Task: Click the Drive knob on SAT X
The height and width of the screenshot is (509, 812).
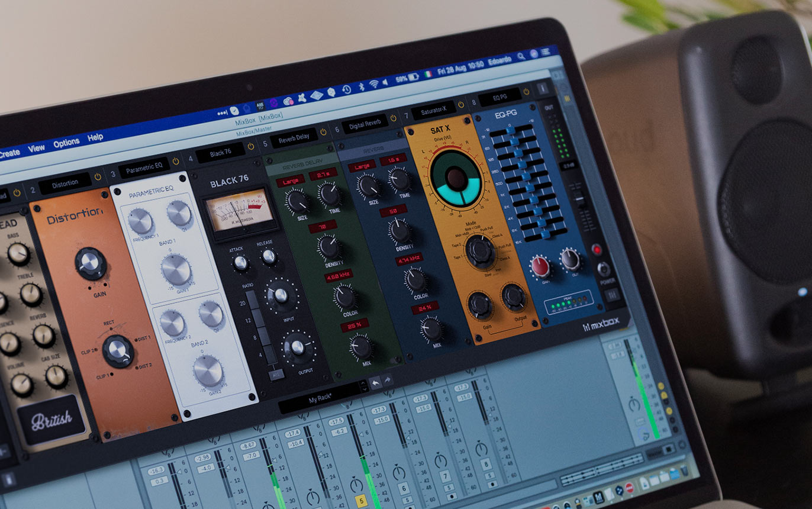Action: pyautogui.click(x=456, y=176)
